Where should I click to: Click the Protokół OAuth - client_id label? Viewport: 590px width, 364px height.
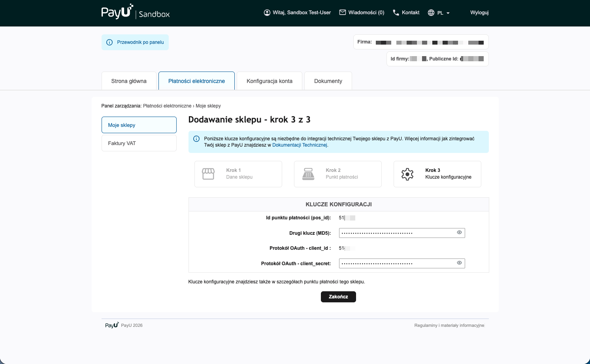coord(300,248)
